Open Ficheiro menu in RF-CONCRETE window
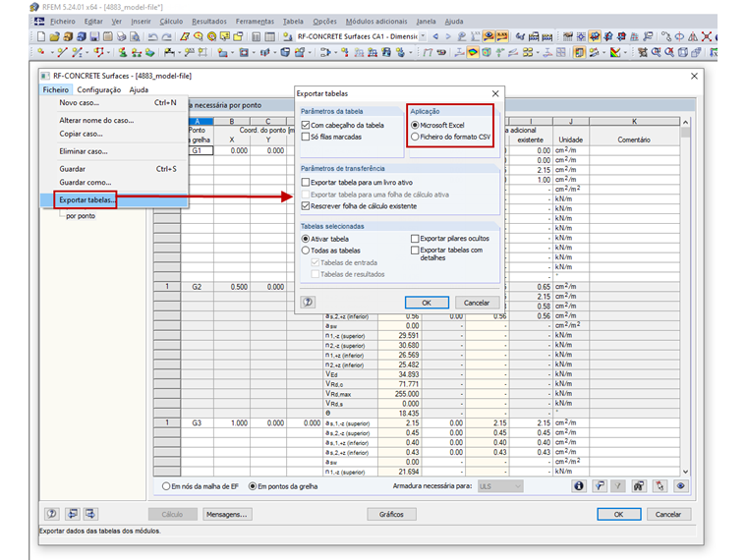 coord(56,89)
